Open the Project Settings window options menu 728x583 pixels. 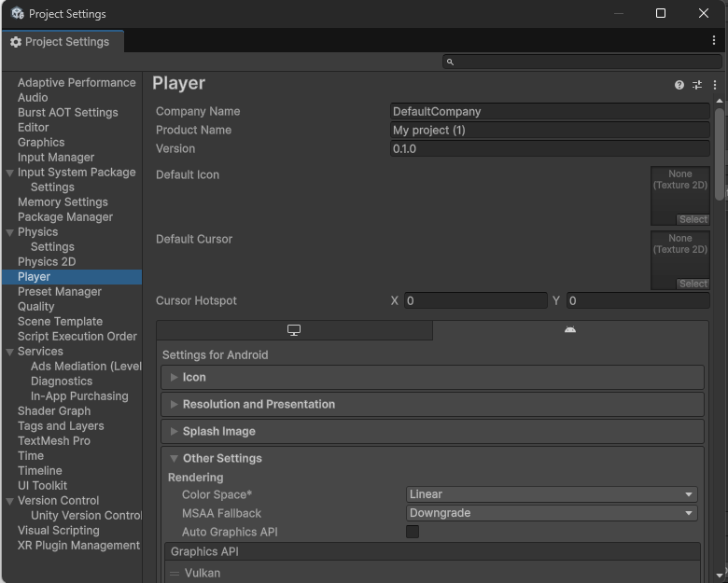[x=714, y=41]
